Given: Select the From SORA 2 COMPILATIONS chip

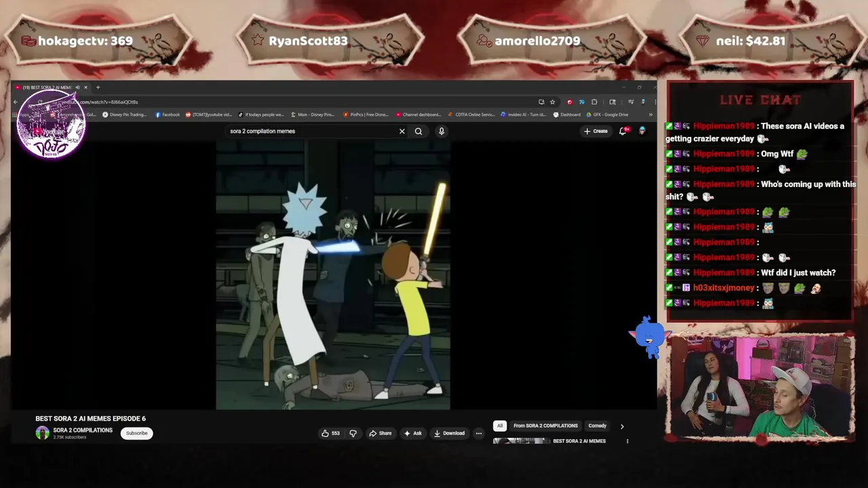Looking at the screenshot, I should click(x=545, y=426).
